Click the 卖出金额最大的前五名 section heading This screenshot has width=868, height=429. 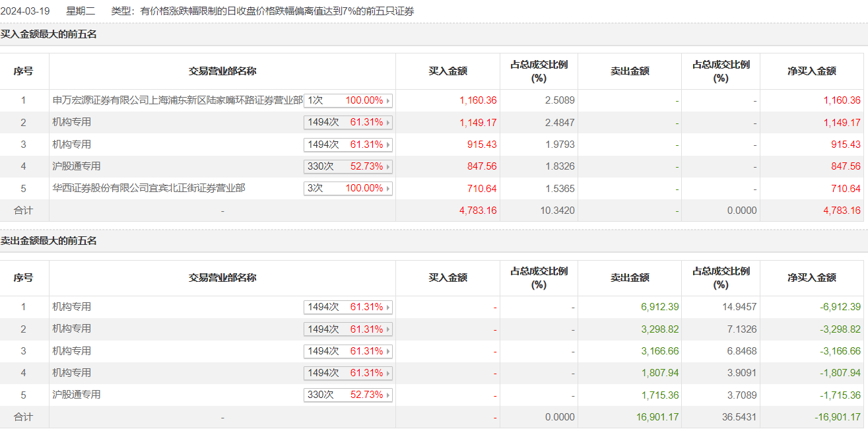(49, 241)
